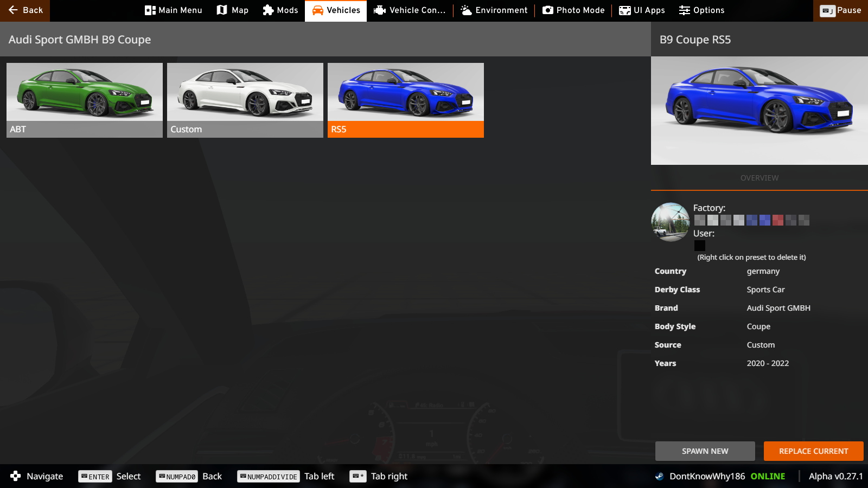Click the REPLACE CURRENT button
The height and width of the screenshot is (488, 868).
[x=814, y=451]
